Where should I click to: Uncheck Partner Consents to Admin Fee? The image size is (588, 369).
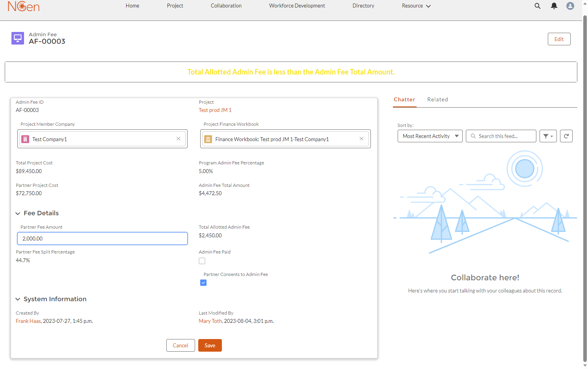coord(203,283)
